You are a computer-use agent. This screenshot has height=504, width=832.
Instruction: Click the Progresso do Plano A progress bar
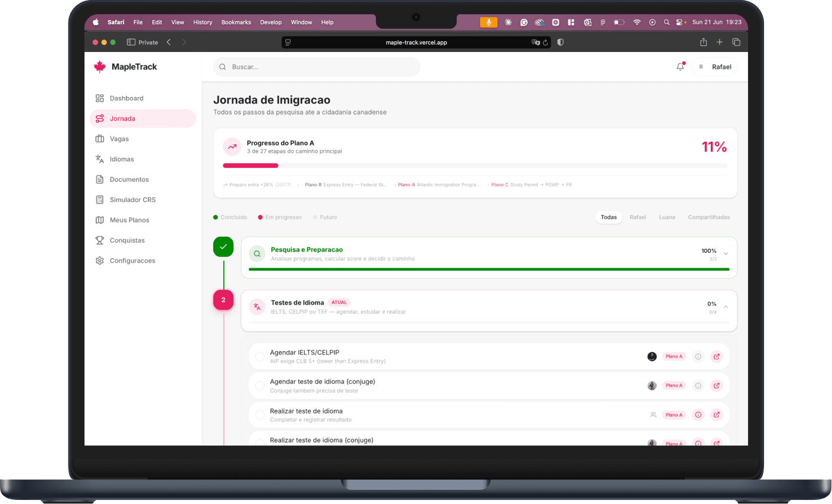475,165
